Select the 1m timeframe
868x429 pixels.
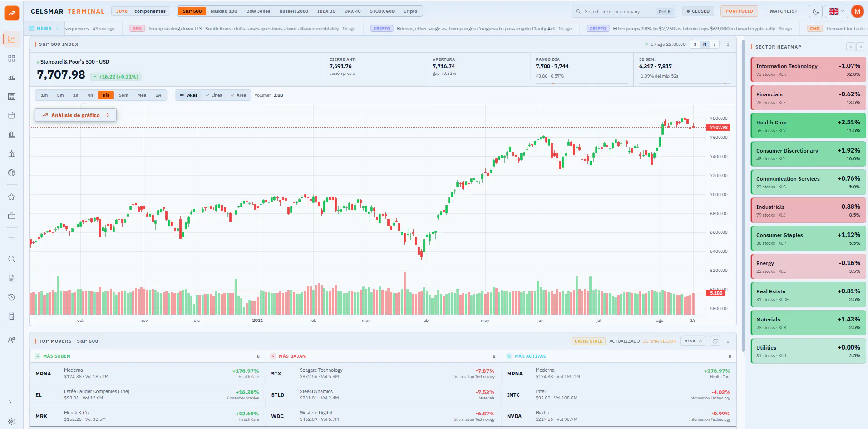(44, 95)
